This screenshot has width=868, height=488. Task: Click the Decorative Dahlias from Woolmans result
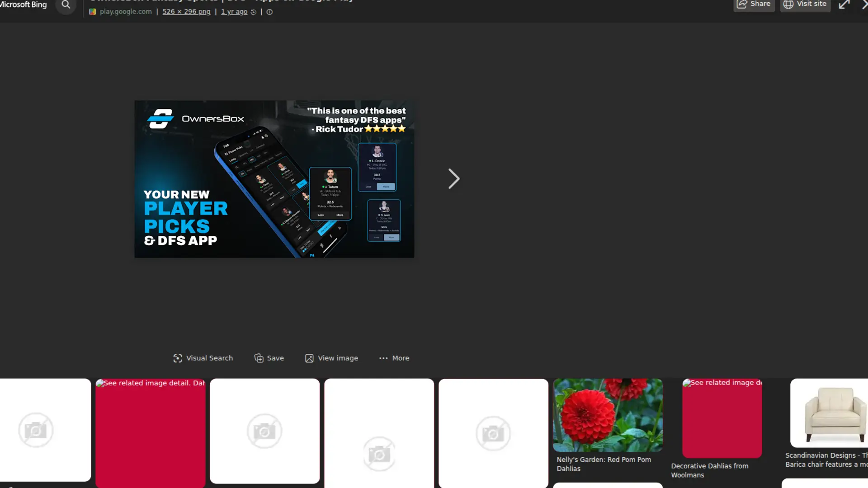tap(722, 418)
